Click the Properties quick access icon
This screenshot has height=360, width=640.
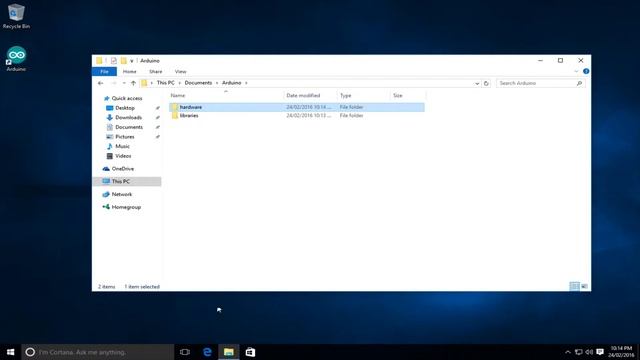point(113,61)
